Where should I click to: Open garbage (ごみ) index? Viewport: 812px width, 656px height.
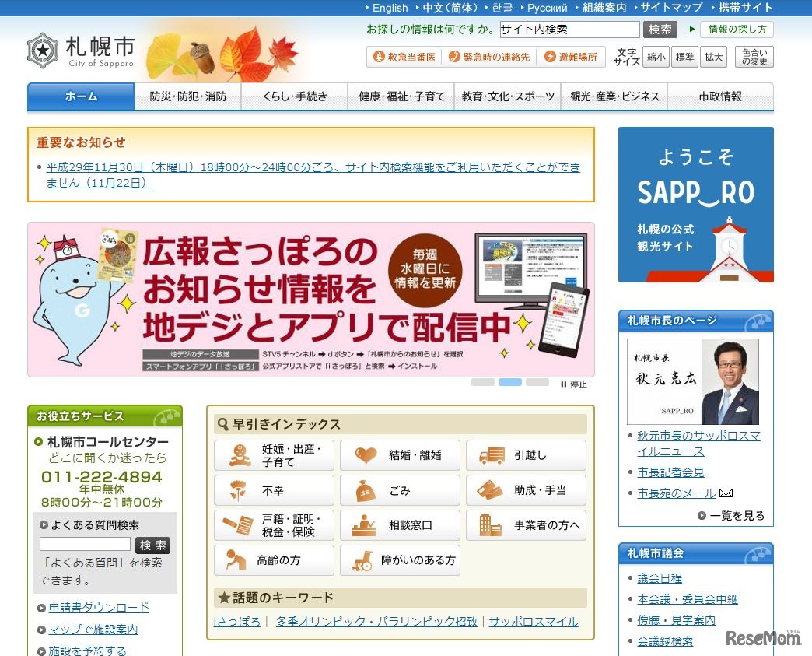click(x=400, y=490)
